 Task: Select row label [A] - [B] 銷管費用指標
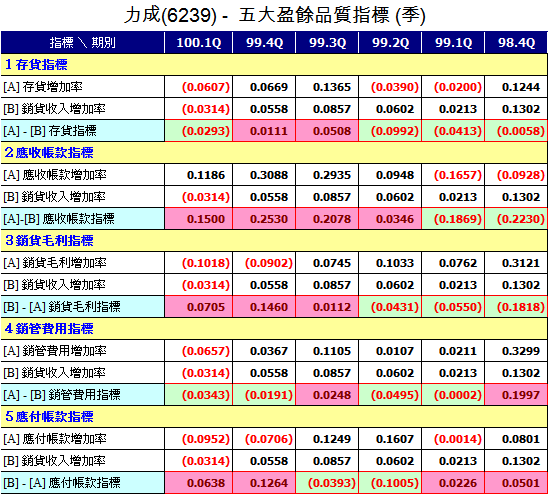click(62, 395)
